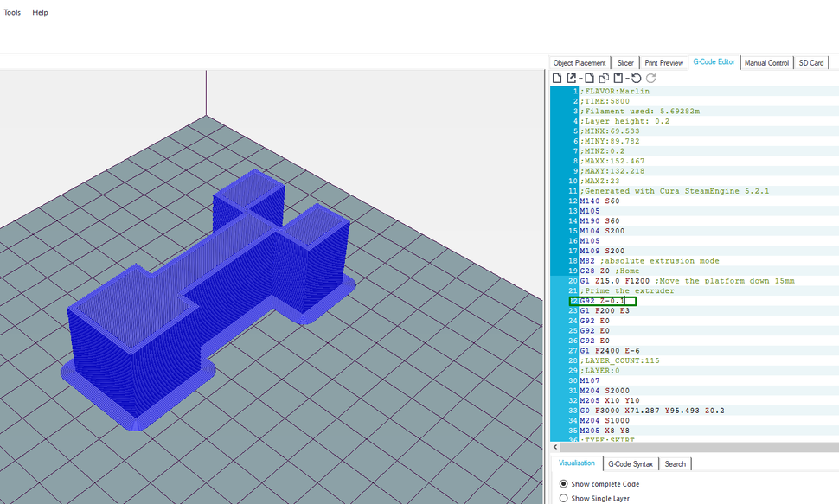Open the Tools menu
The image size is (839, 504).
click(11, 12)
